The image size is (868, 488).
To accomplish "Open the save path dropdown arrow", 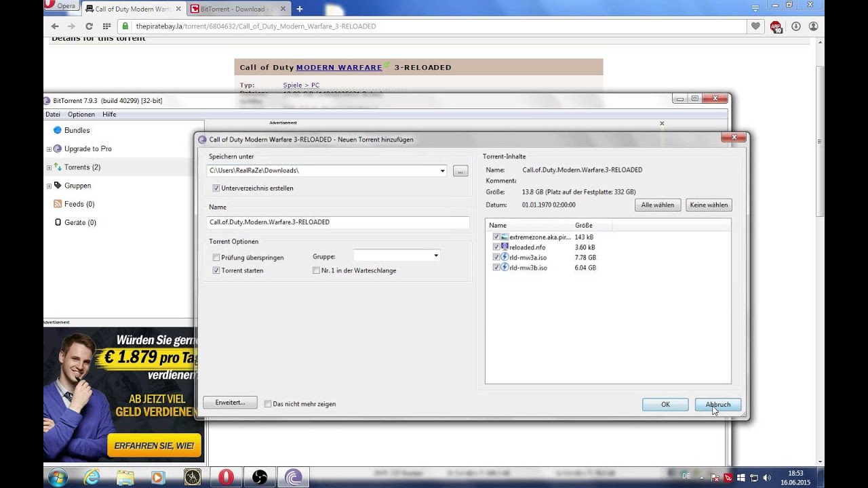I will pos(442,171).
